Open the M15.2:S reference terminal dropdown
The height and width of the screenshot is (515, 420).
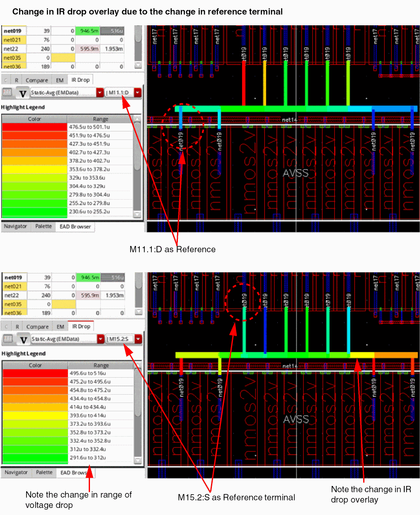click(x=138, y=339)
